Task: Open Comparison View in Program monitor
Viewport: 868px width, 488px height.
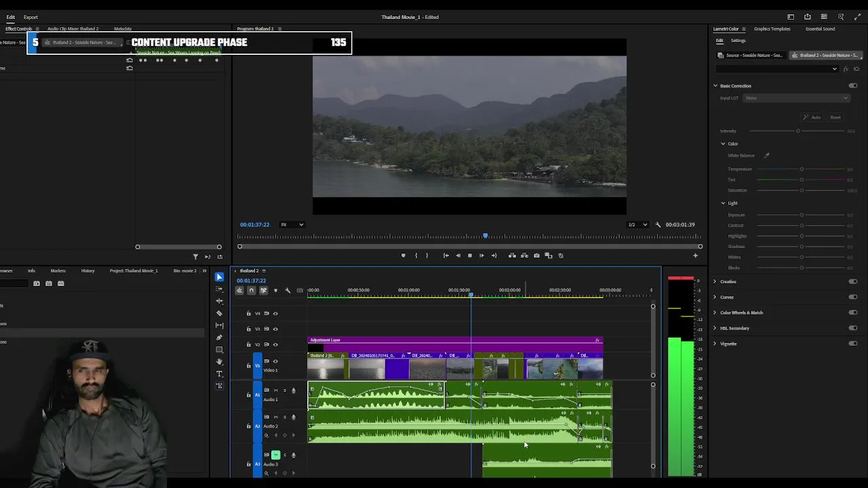Action: [549, 256]
